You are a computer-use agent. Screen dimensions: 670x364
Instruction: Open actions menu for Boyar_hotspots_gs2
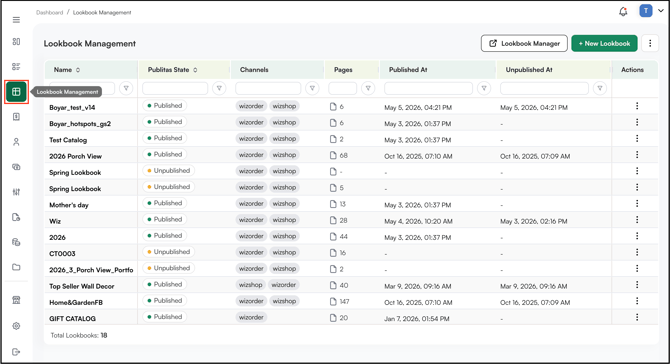click(637, 122)
